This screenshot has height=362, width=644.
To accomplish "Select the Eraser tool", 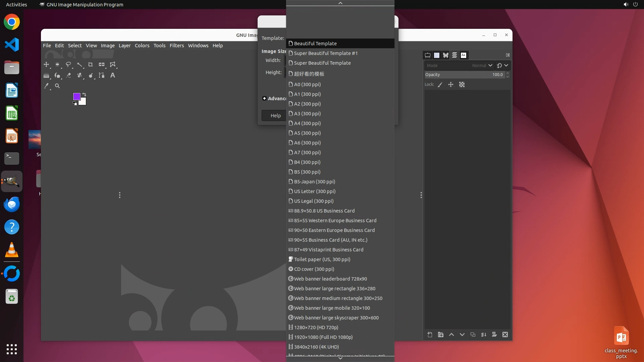I will (68, 75).
